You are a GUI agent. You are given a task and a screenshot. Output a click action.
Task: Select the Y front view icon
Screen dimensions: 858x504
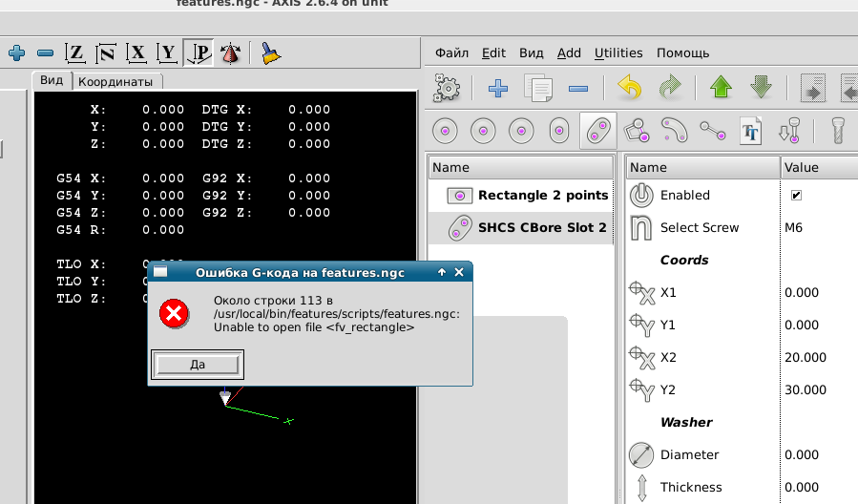[x=167, y=53]
